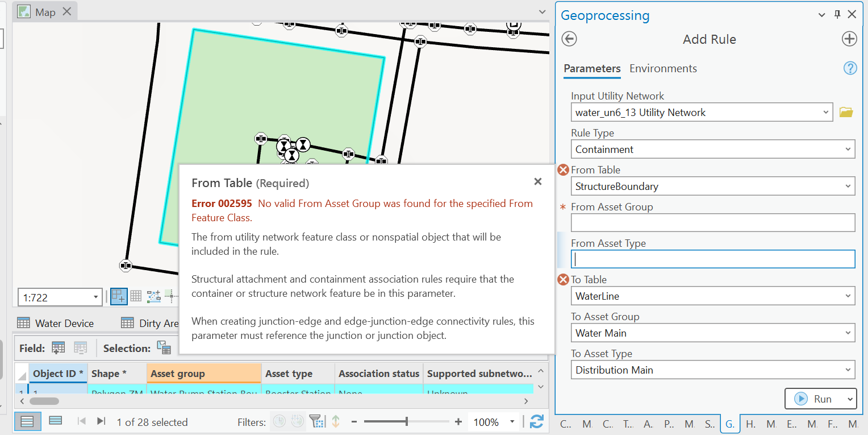Unpin the Geoprocessing pane
Screen dimensions: 868x435
coord(837,14)
